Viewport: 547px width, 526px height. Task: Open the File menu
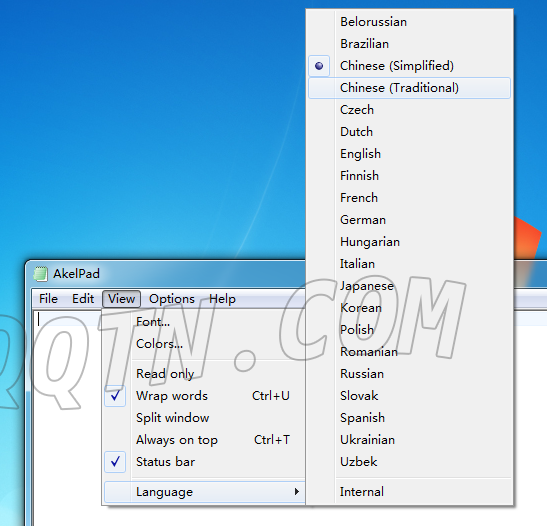click(48, 299)
